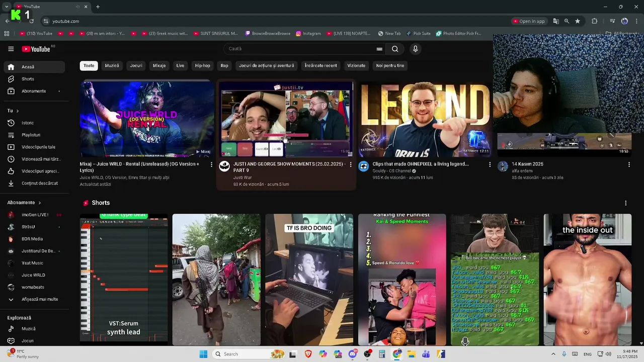Open options for 14 Kasım 2025 video
The height and width of the screenshot is (362, 644).
point(629,164)
